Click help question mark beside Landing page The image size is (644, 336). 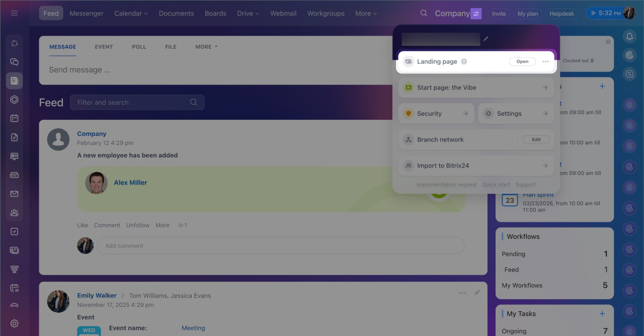click(464, 61)
